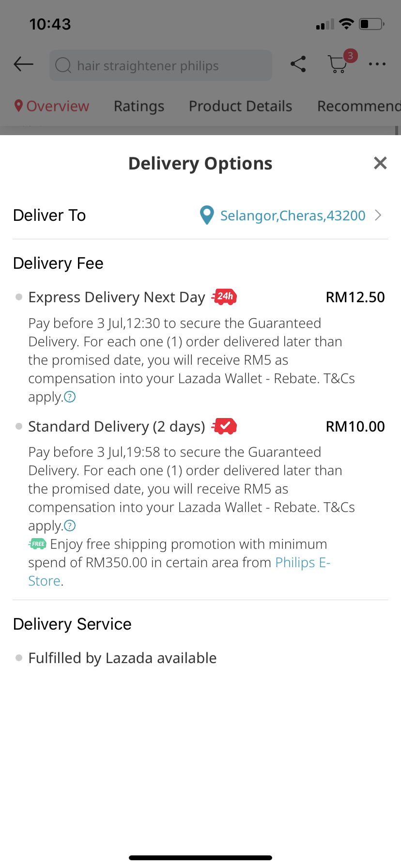Open the shopping cart

338,64
